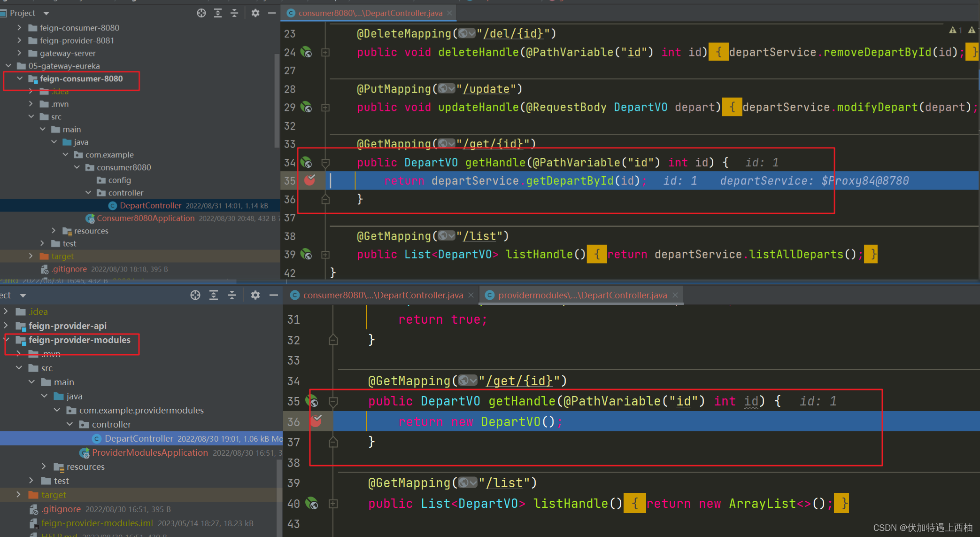This screenshot has height=537, width=980.
Task: Click the URL globe icon in @GetMapping "/list" on line 38
Action: 447,236
